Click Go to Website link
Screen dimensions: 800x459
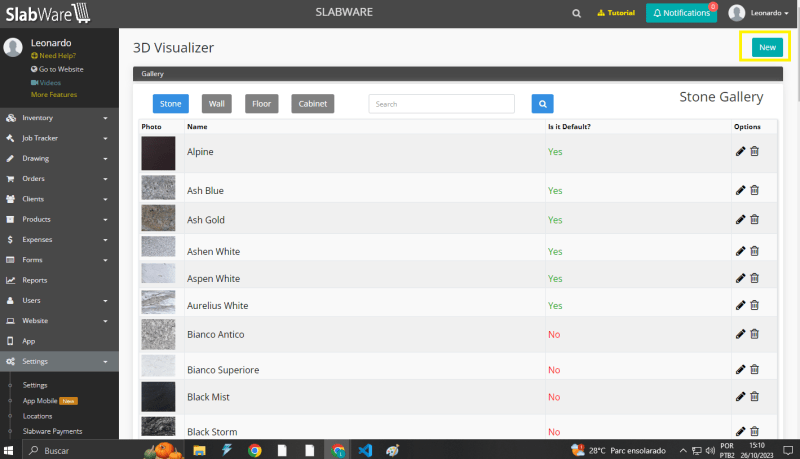point(57,69)
